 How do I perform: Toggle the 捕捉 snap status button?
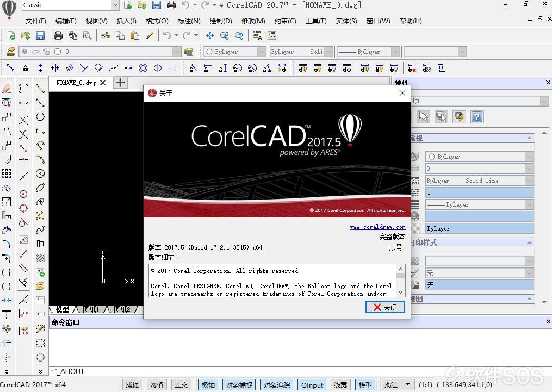point(132,385)
